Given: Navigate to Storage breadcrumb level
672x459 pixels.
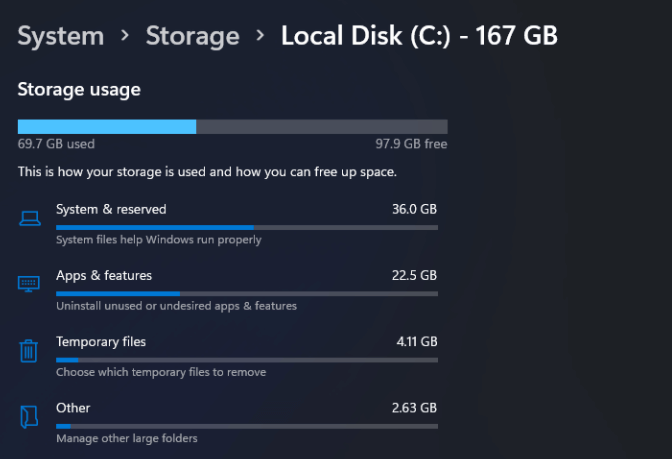Looking at the screenshot, I should pyautogui.click(x=193, y=37).
